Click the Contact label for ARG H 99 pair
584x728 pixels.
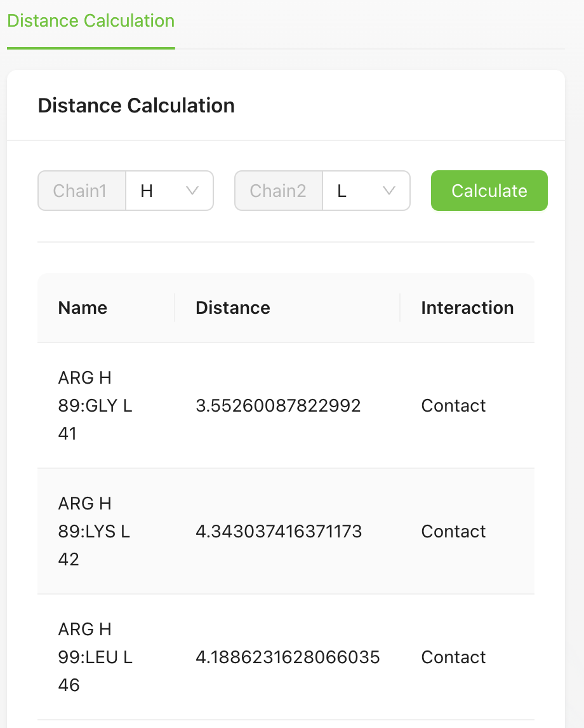(x=453, y=657)
